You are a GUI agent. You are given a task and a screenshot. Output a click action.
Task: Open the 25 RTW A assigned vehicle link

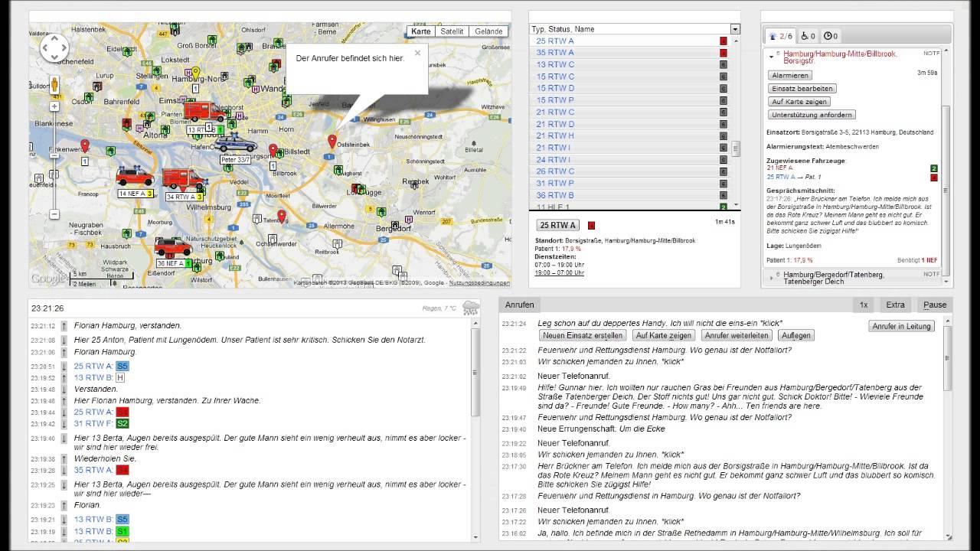point(780,177)
